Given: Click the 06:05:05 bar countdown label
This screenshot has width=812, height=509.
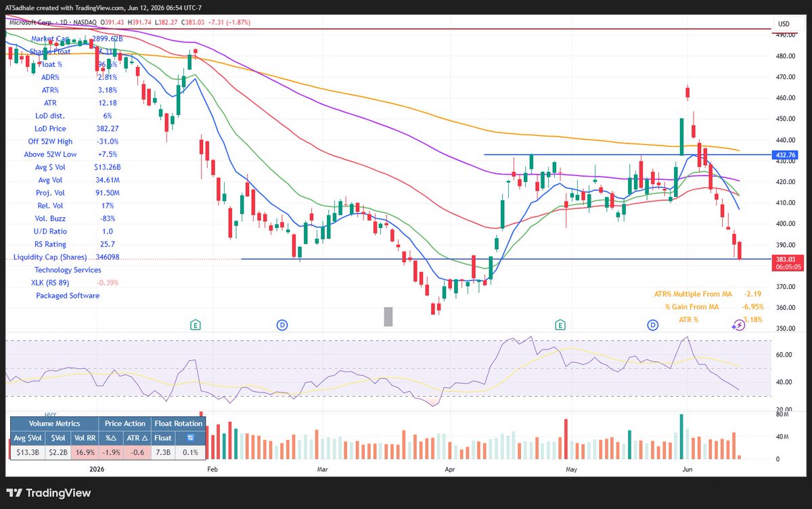Looking at the screenshot, I should tap(789, 267).
